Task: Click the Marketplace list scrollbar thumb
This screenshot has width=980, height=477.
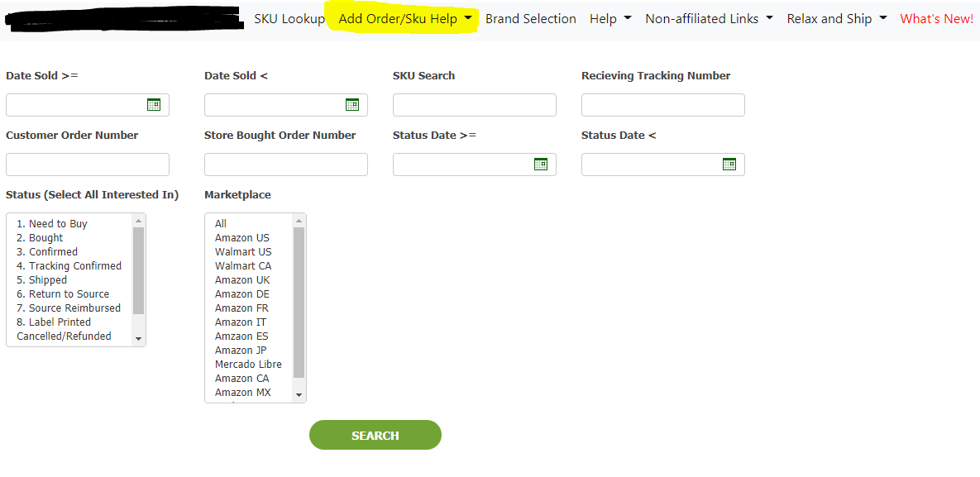Action: pos(299,303)
